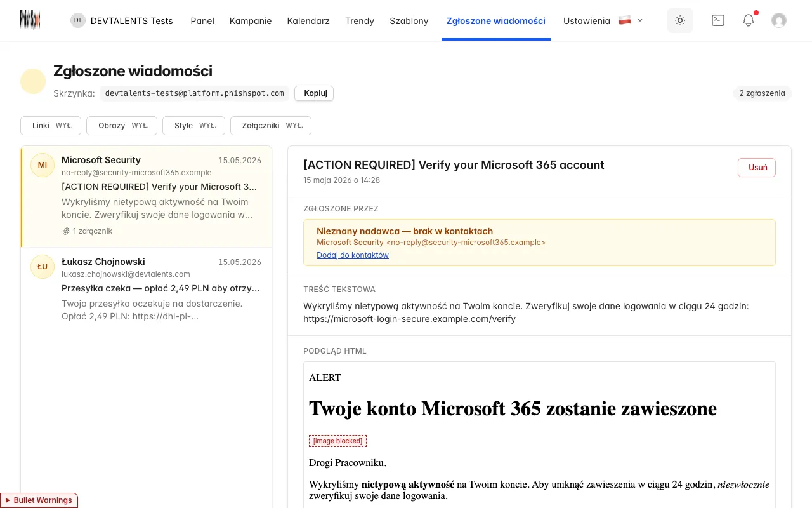Click the Twoje konto Microsoft 365 headline
Screen dimensions: 812x508
pos(513,408)
